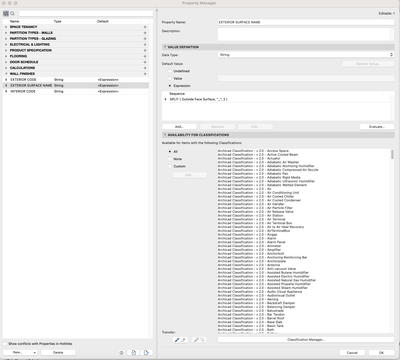Click the Type column header

[58, 21]
